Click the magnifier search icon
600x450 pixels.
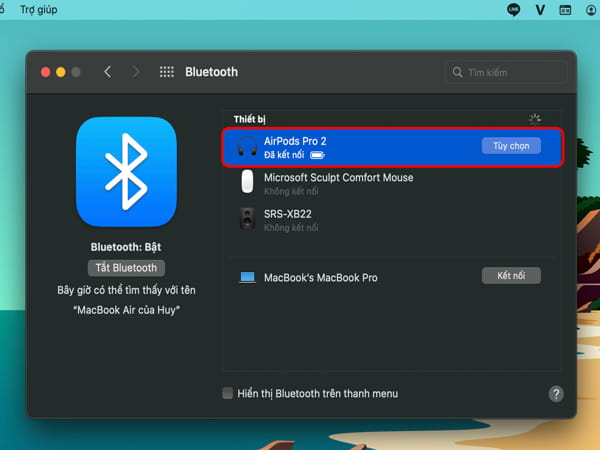457,72
